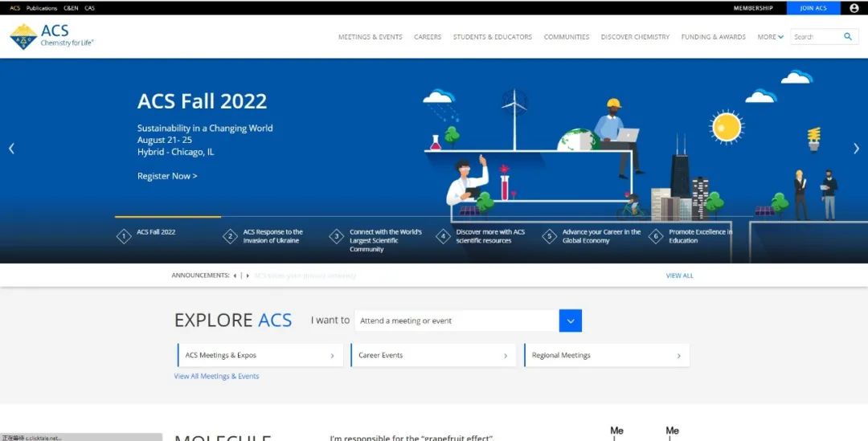The width and height of the screenshot is (868, 441).
Task: Click in the Search input field
Action: (x=813, y=37)
